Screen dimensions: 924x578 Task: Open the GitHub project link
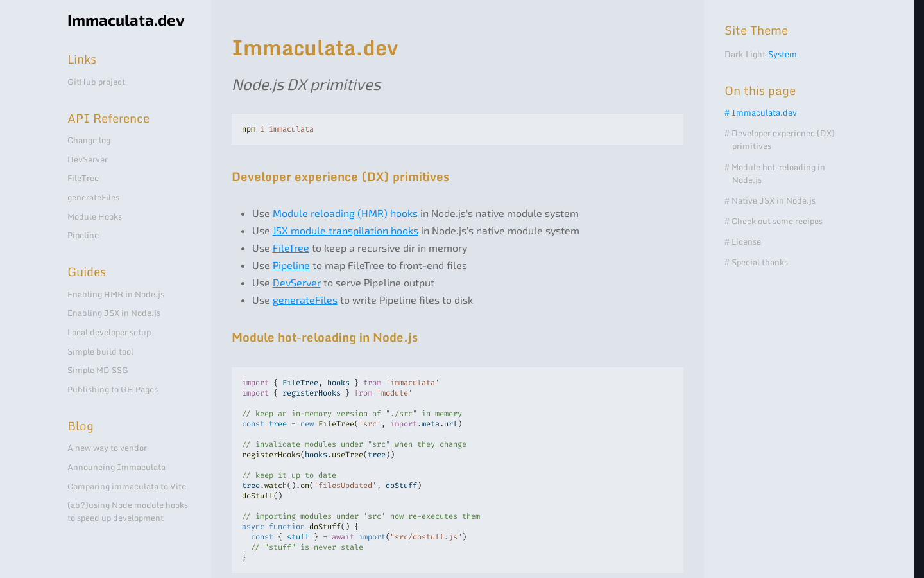click(96, 82)
